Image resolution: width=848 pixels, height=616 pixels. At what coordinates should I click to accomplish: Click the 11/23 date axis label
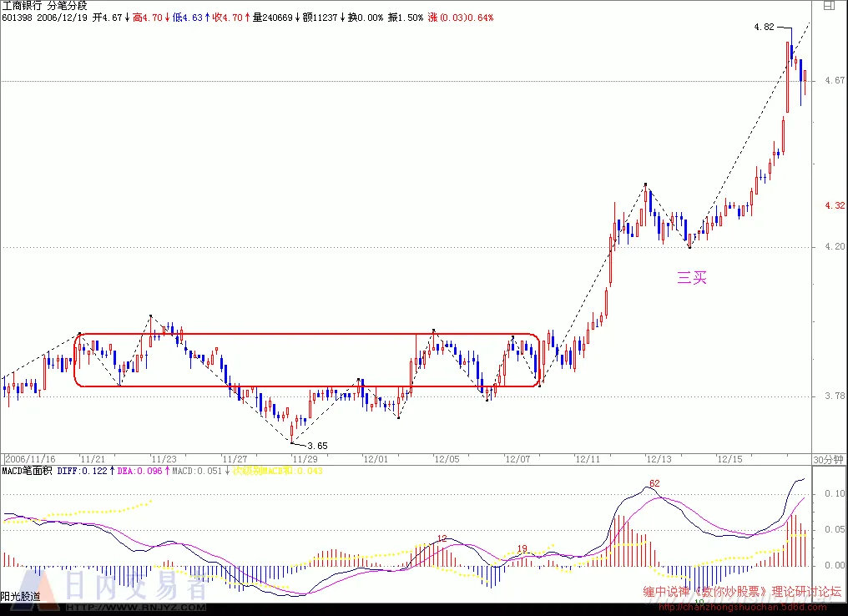click(164, 460)
